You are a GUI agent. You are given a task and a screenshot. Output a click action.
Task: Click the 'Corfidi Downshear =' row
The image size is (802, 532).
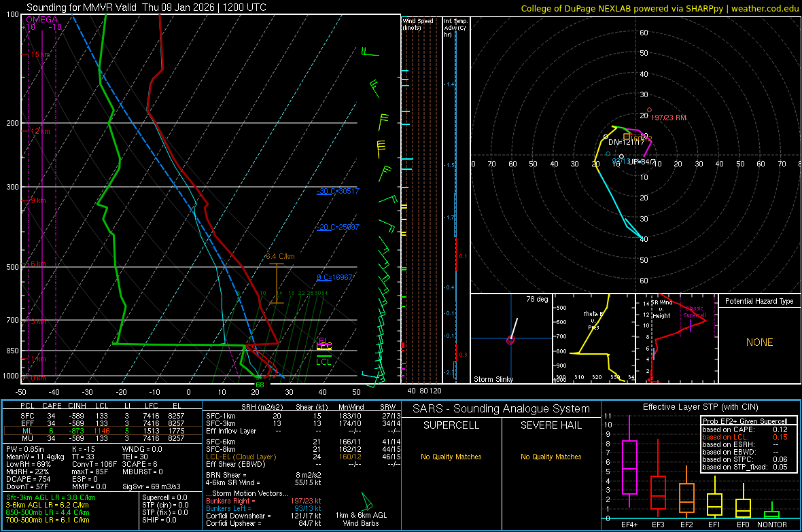pyautogui.click(x=264, y=516)
